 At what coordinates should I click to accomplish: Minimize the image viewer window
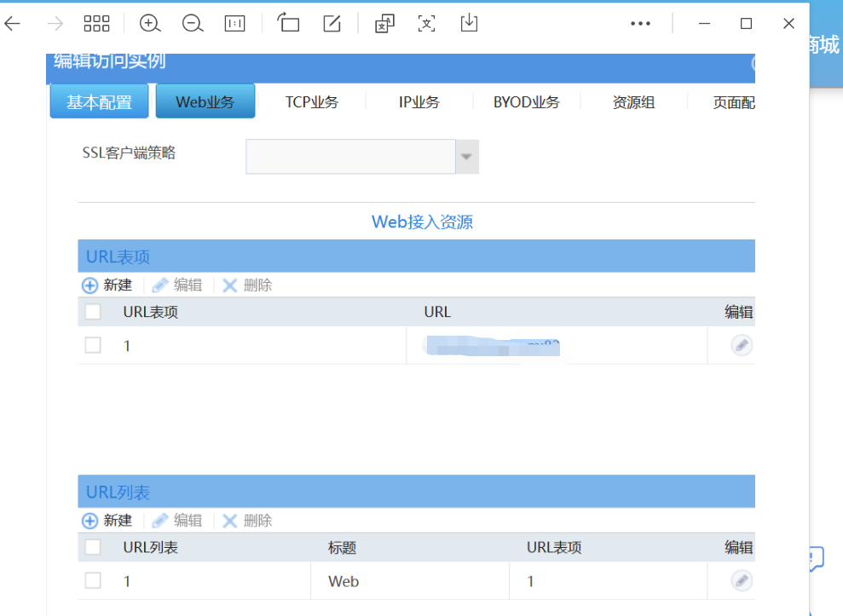tap(704, 24)
